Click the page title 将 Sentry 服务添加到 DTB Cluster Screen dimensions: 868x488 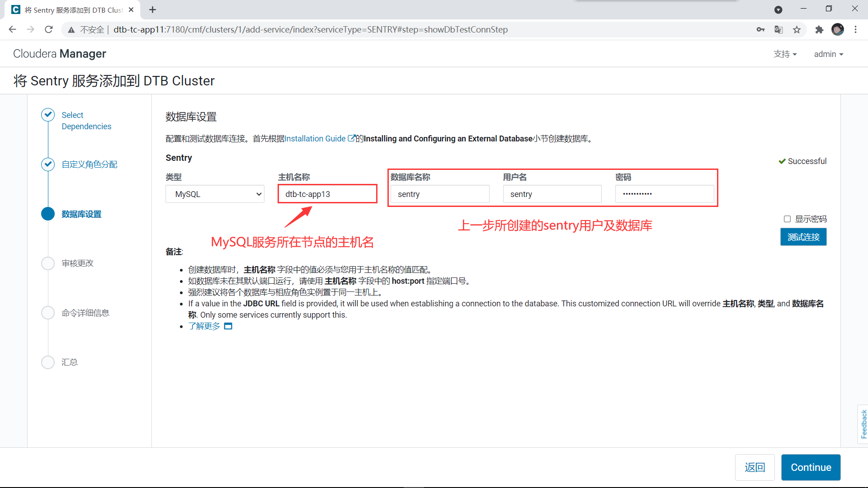[x=114, y=81]
